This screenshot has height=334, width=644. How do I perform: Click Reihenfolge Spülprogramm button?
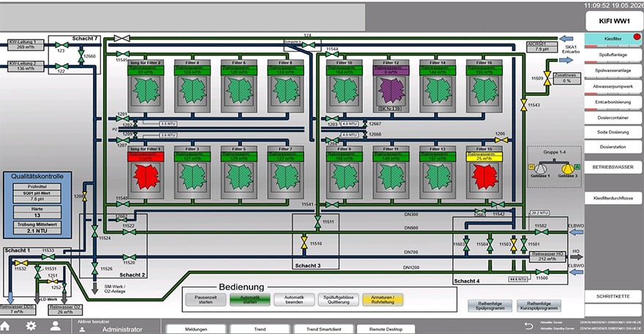tap(490, 305)
